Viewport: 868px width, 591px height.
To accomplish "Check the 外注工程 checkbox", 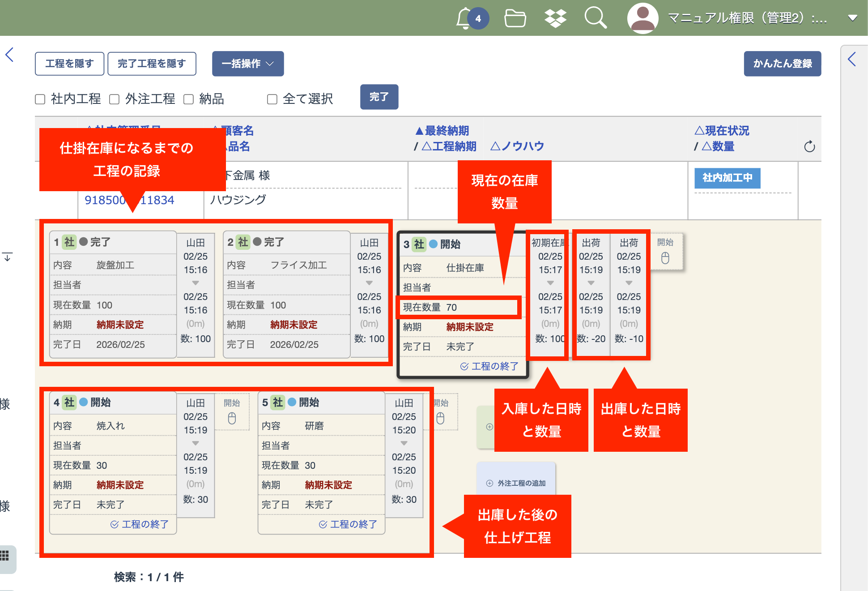I will [x=115, y=99].
